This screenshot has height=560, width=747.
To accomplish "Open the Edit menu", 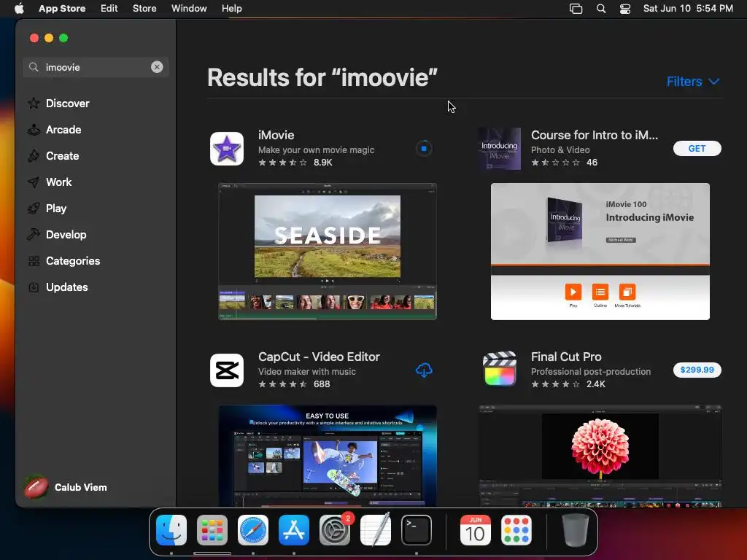I will tap(109, 9).
